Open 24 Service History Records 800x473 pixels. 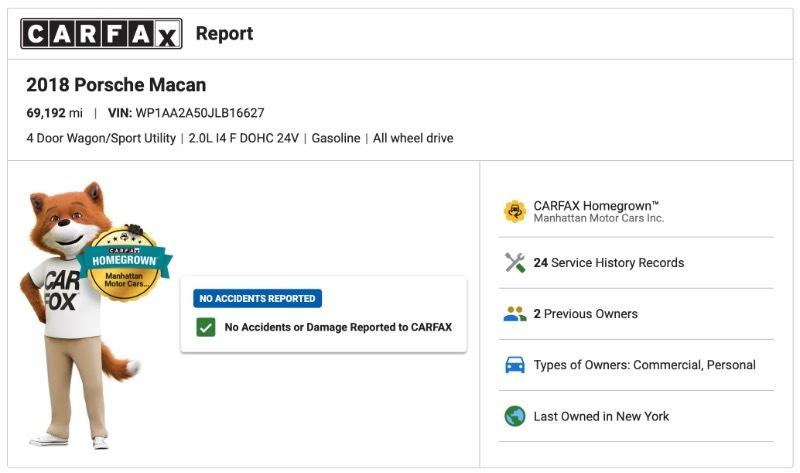pyautogui.click(x=636, y=263)
